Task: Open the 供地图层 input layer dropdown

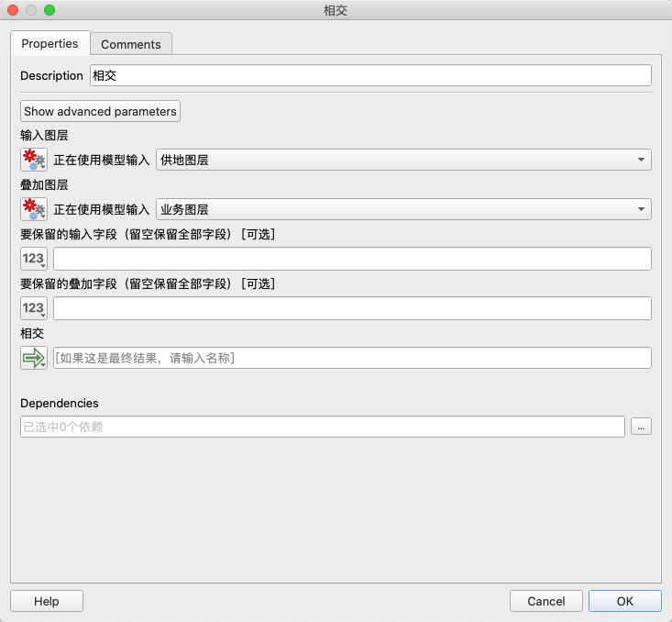Action: click(403, 160)
